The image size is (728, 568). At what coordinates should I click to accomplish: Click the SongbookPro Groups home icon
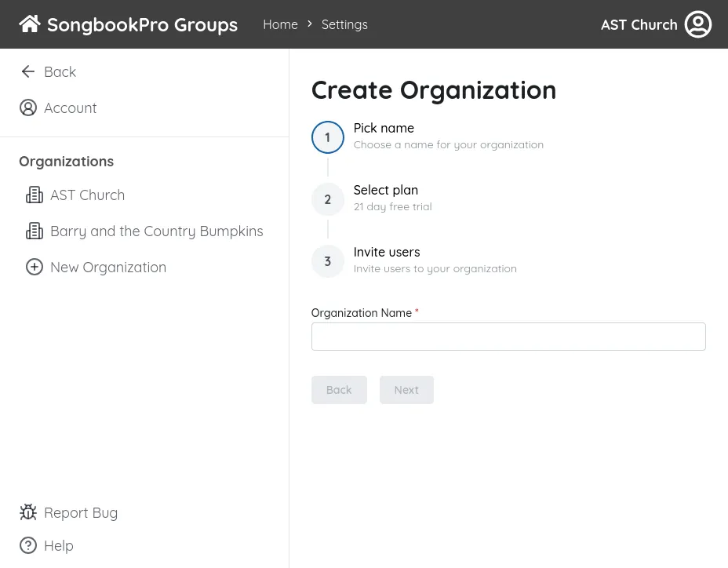click(x=29, y=23)
